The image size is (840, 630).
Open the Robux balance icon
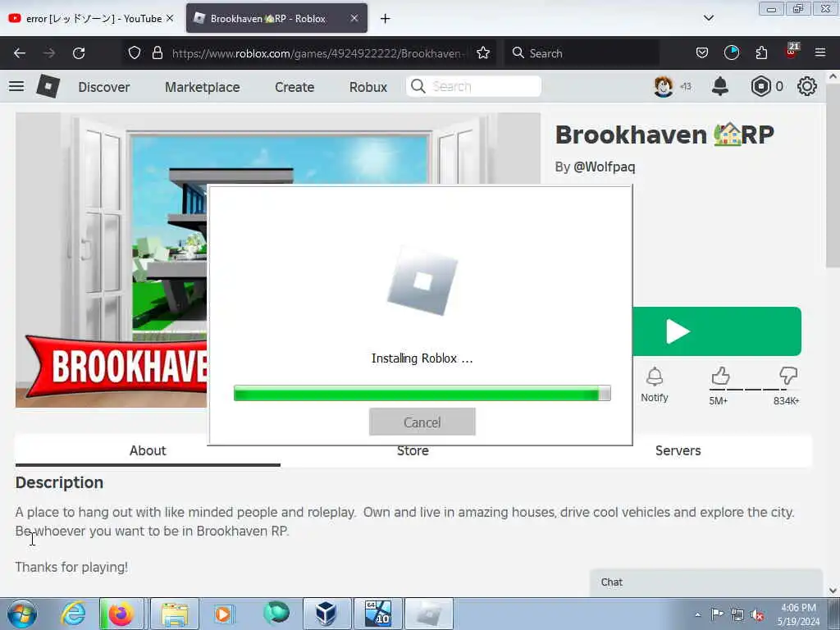click(760, 86)
